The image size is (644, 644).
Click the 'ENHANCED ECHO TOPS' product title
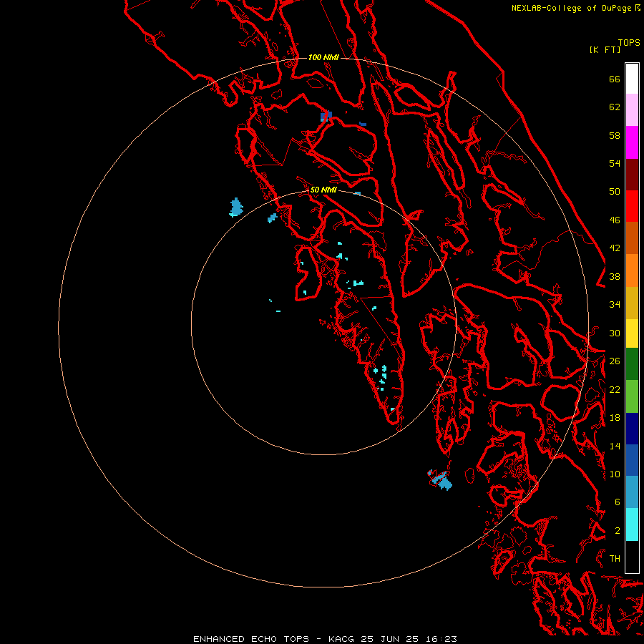point(251,639)
